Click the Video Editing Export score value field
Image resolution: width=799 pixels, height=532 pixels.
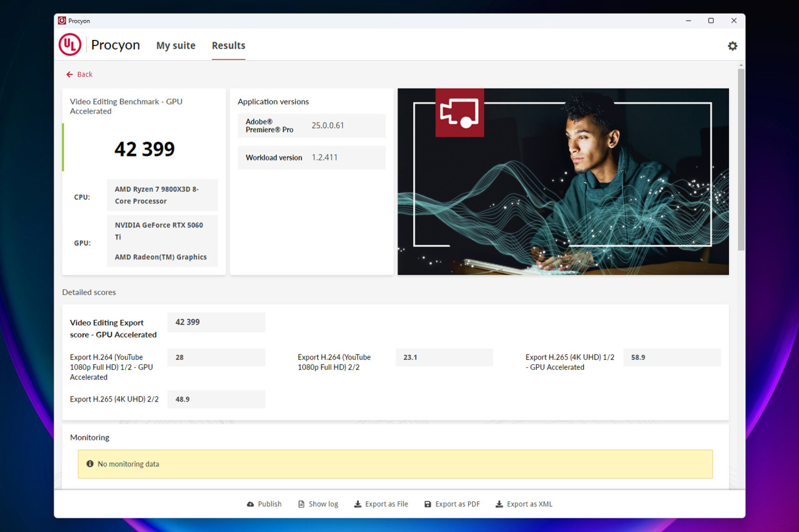[x=216, y=322]
